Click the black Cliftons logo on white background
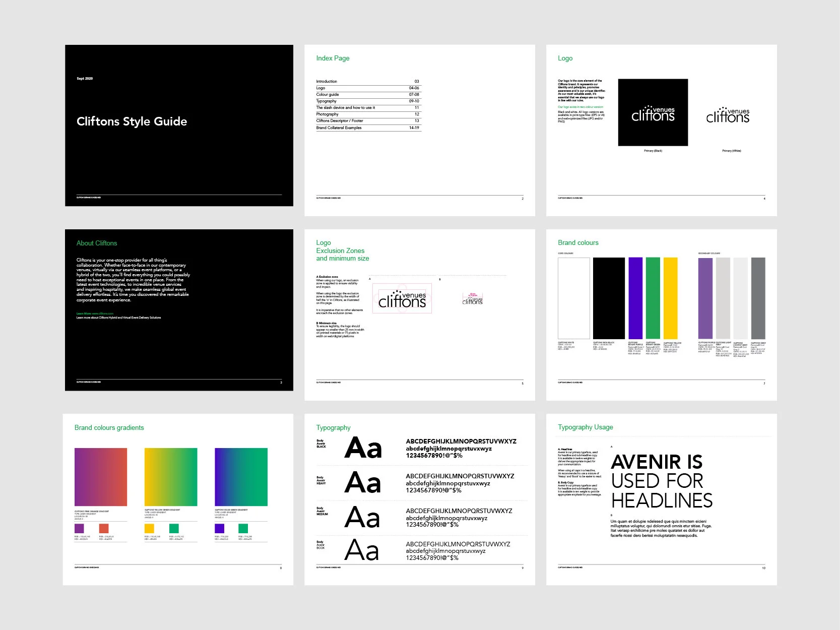The width and height of the screenshot is (840, 630). pos(728,115)
